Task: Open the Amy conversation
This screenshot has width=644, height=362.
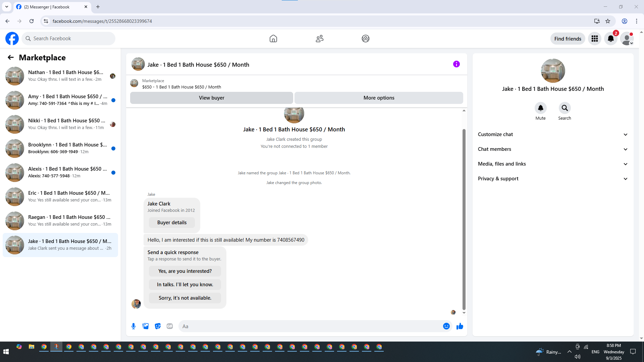Action: [60, 100]
